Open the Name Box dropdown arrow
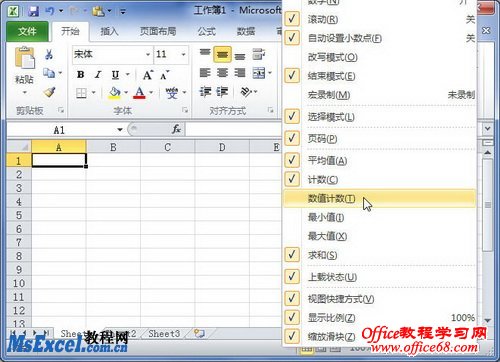 [x=120, y=130]
